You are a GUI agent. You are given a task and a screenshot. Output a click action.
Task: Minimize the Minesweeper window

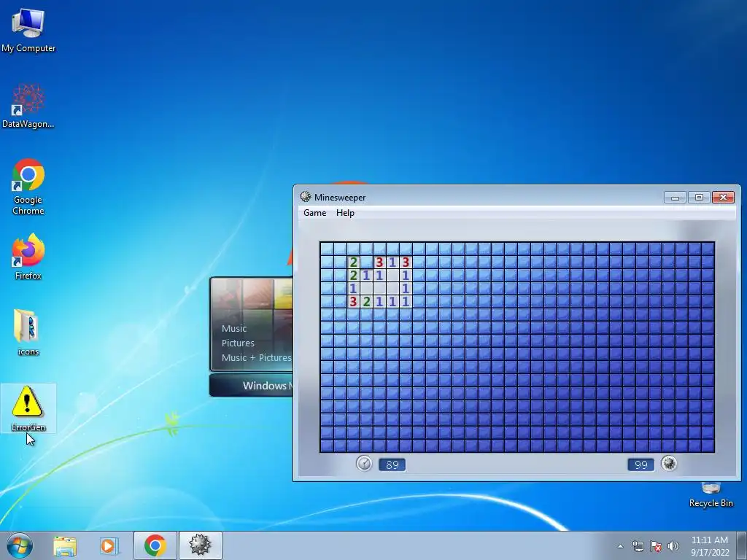(675, 197)
